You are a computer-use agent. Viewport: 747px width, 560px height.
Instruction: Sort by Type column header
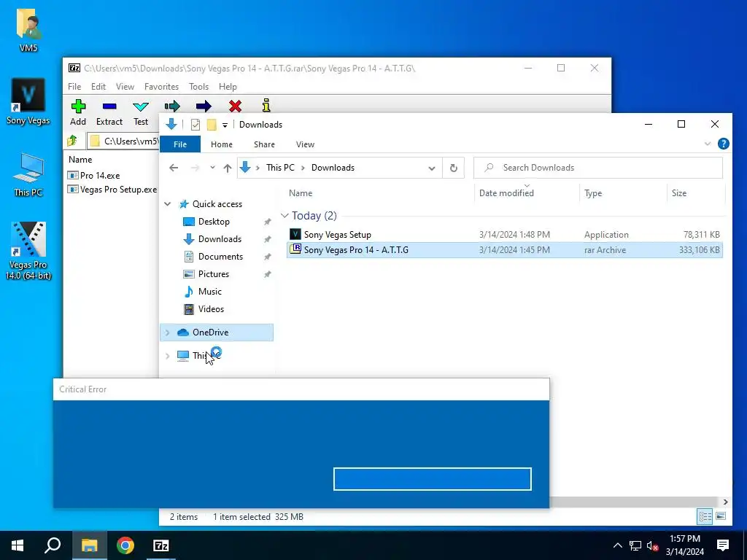coord(593,192)
